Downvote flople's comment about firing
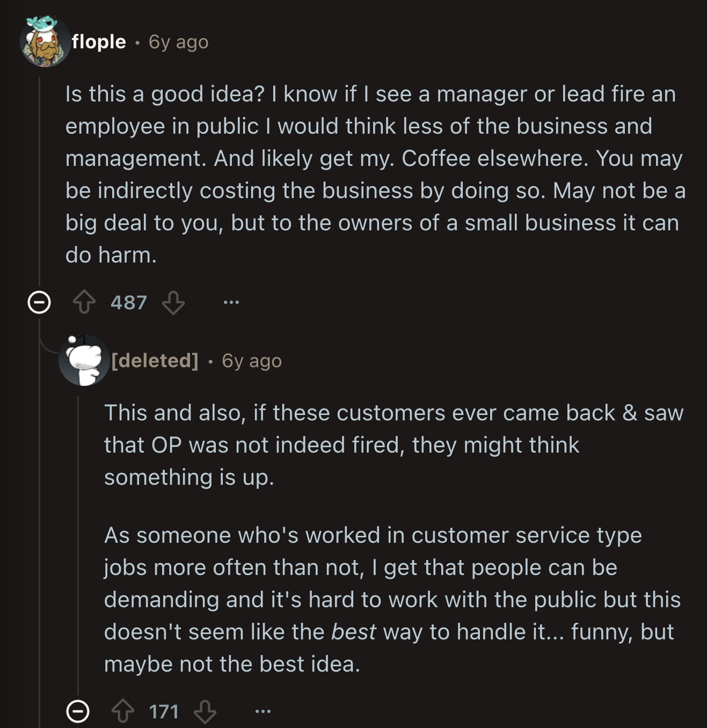The image size is (707, 728). pyautogui.click(x=173, y=302)
